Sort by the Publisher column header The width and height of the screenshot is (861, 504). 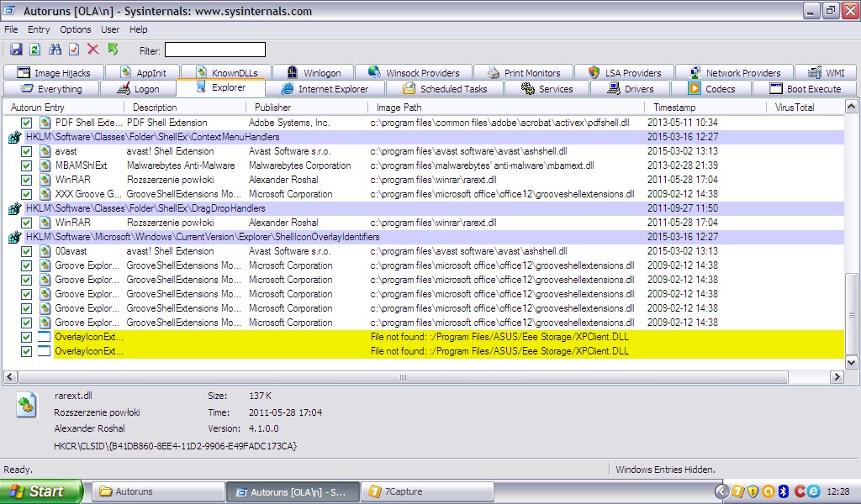point(308,108)
